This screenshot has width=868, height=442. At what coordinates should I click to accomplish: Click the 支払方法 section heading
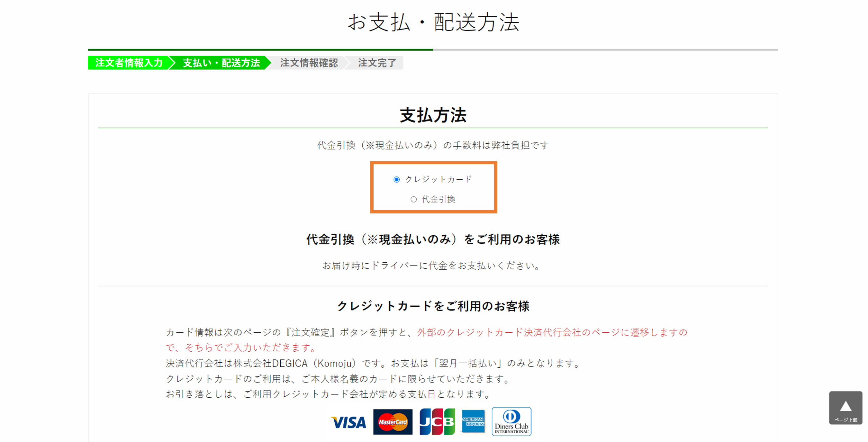(433, 115)
